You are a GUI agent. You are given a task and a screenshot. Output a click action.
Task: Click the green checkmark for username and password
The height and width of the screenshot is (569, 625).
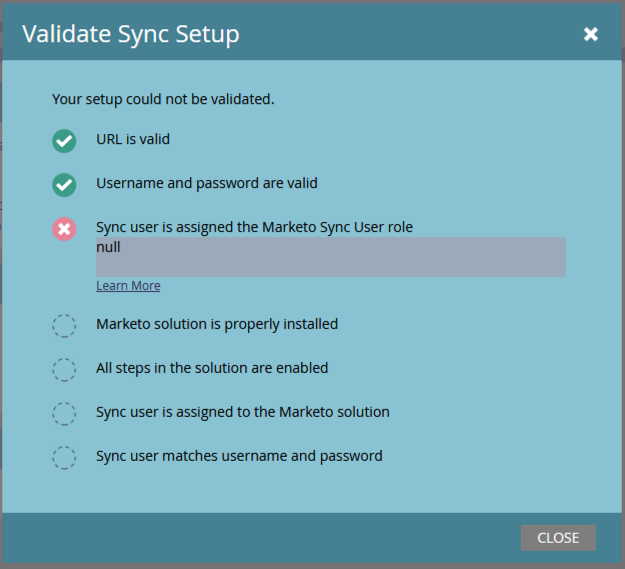point(64,185)
